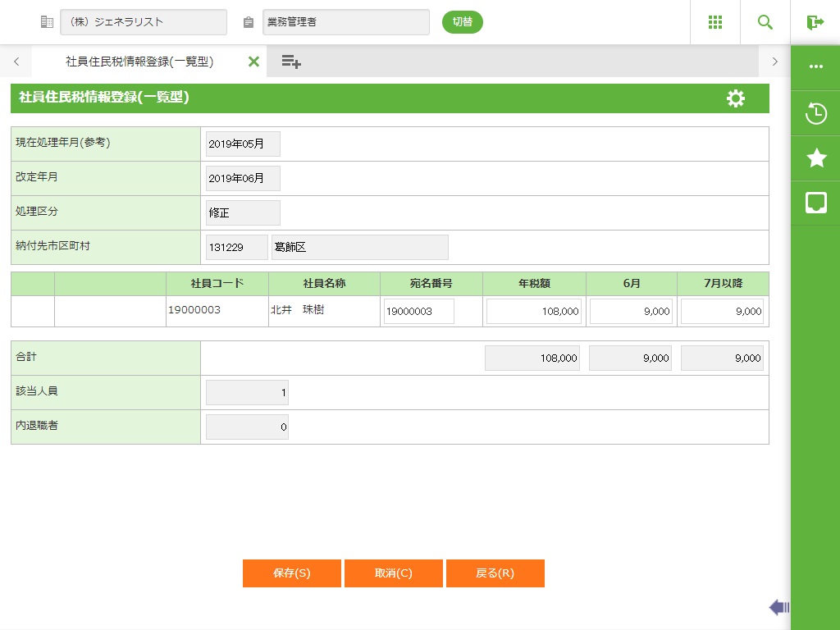The width and height of the screenshot is (840, 630).
Task: Open the history clock icon in sidebar
Action: [815, 113]
